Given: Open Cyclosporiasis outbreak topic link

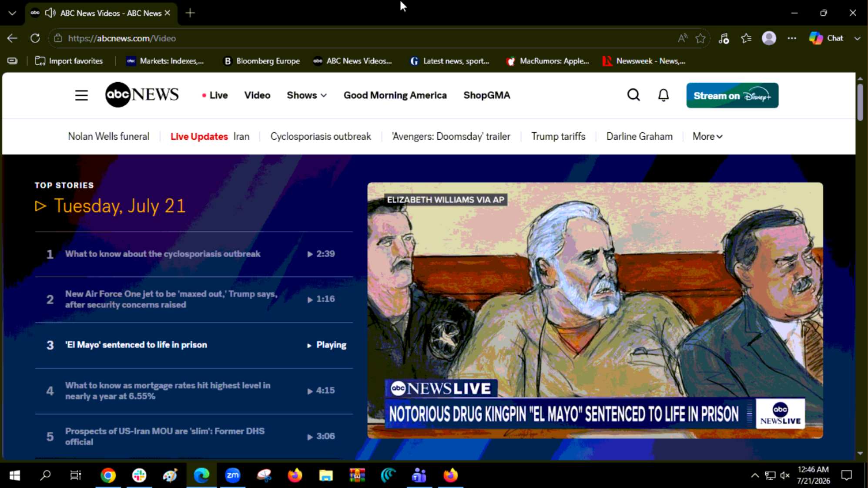Looking at the screenshot, I should tap(321, 137).
